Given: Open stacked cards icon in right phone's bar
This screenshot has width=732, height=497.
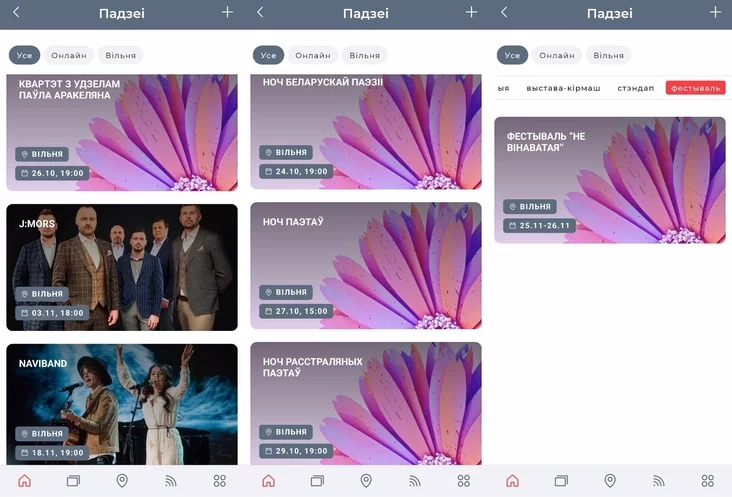Looking at the screenshot, I should 561,481.
